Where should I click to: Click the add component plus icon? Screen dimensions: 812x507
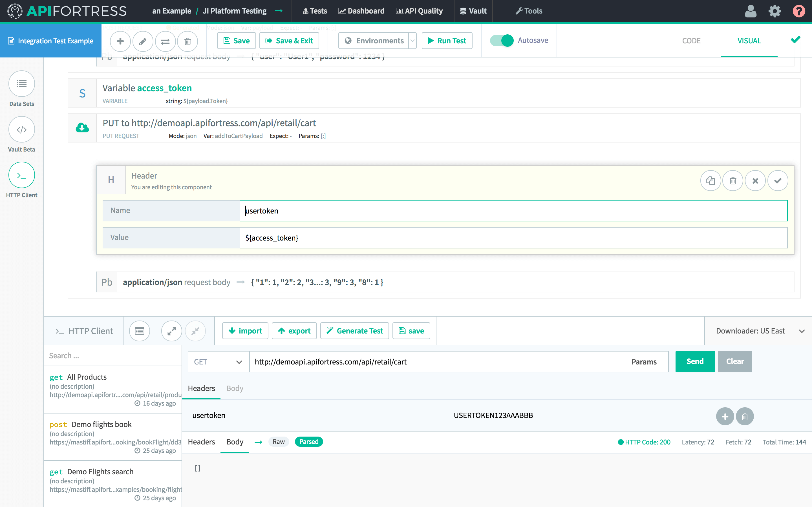pos(120,41)
